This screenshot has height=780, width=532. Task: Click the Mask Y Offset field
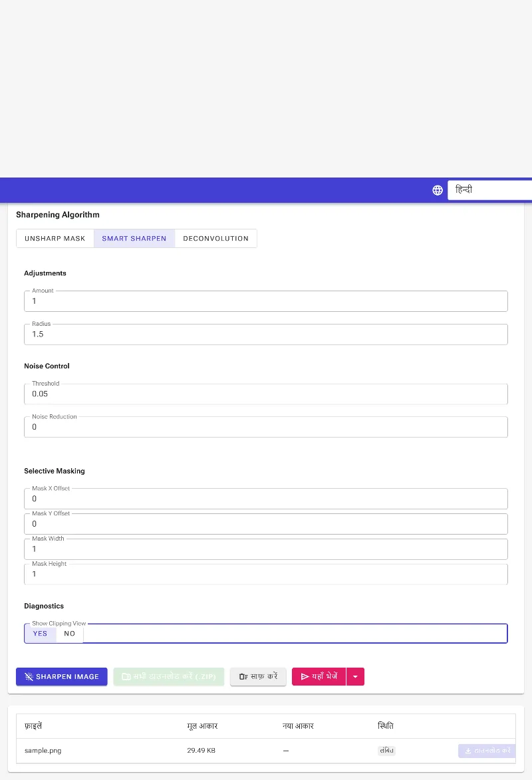tap(266, 524)
